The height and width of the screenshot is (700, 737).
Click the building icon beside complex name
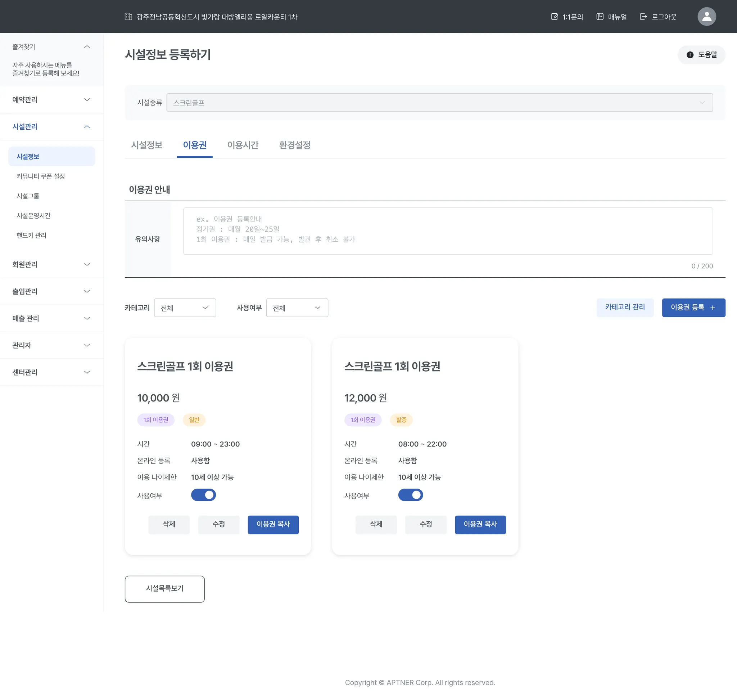pyautogui.click(x=128, y=17)
